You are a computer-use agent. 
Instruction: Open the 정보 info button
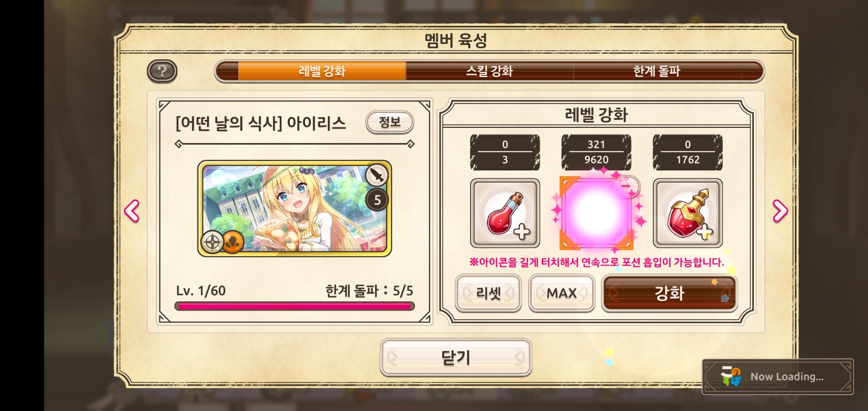tap(390, 122)
